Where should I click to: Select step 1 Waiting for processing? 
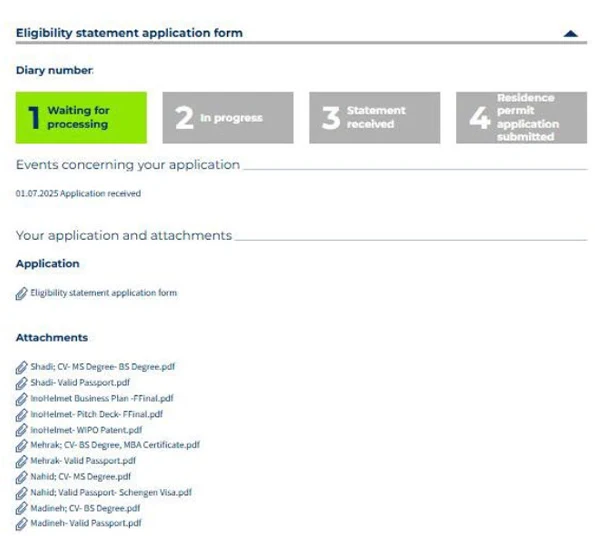[81, 118]
